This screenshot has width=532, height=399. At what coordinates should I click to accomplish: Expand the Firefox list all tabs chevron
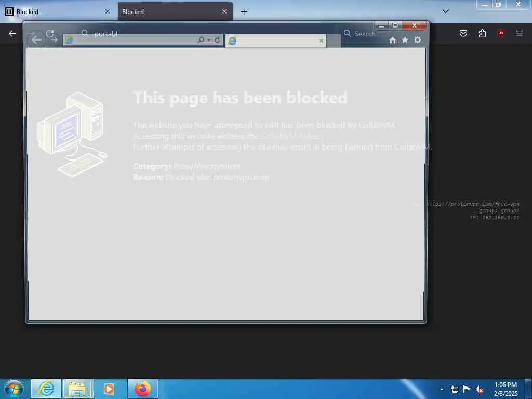(446, 11)
